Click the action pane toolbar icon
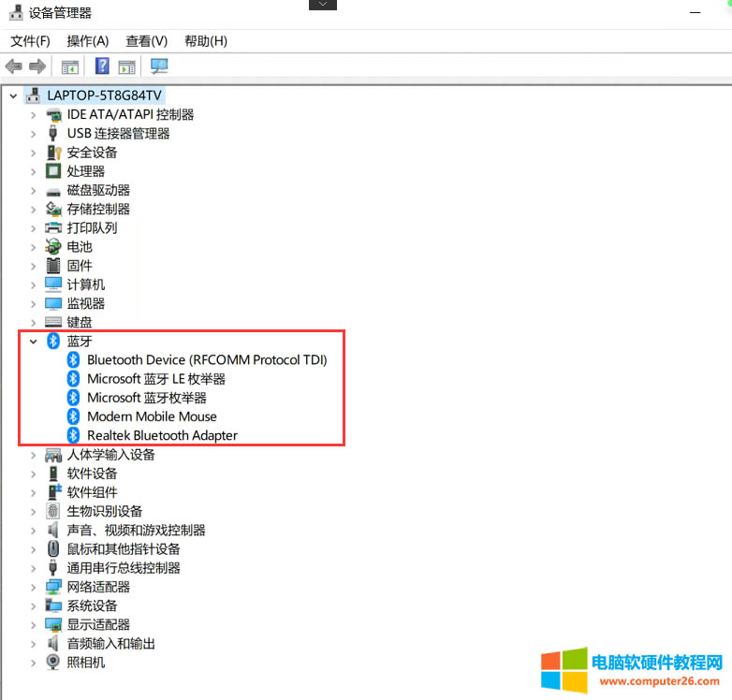Viewport: 732px width, 700px height. pyautogui.click(x=126, y=67)
